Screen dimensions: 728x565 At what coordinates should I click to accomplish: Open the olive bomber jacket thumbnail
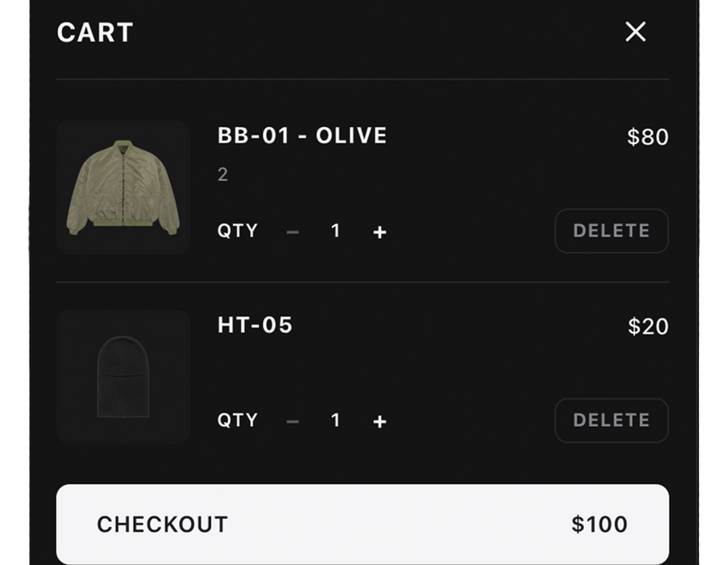click(x=123, y=187)
